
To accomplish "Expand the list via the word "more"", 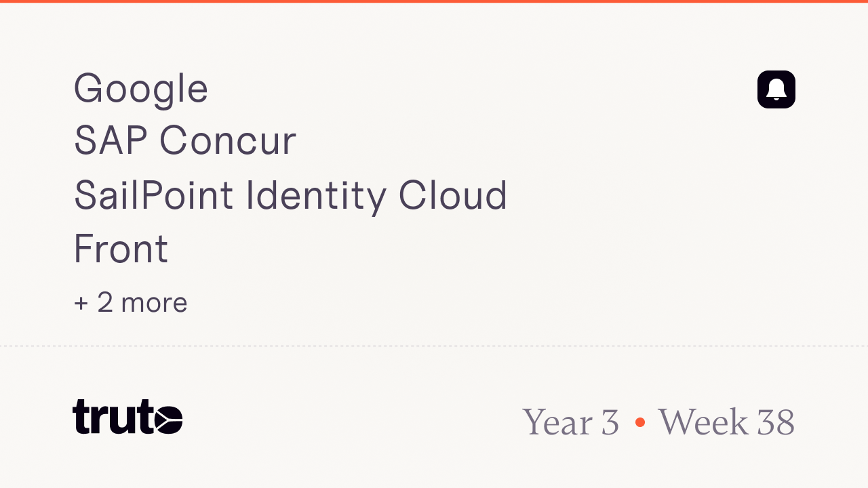I will tap(154, 303).
